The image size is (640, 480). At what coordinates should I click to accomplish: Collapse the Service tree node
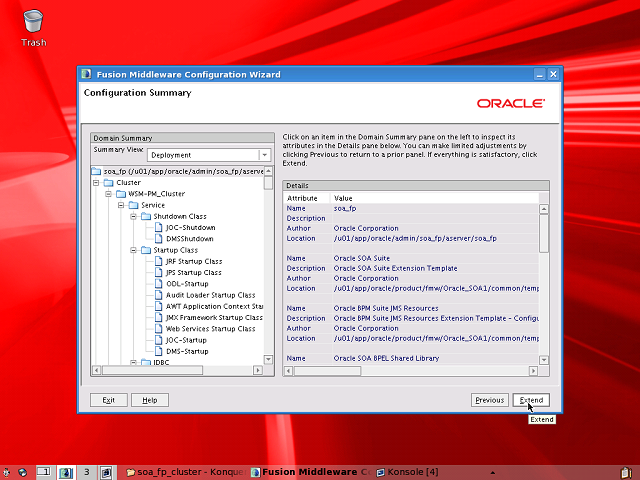click(x=121, y=205)
